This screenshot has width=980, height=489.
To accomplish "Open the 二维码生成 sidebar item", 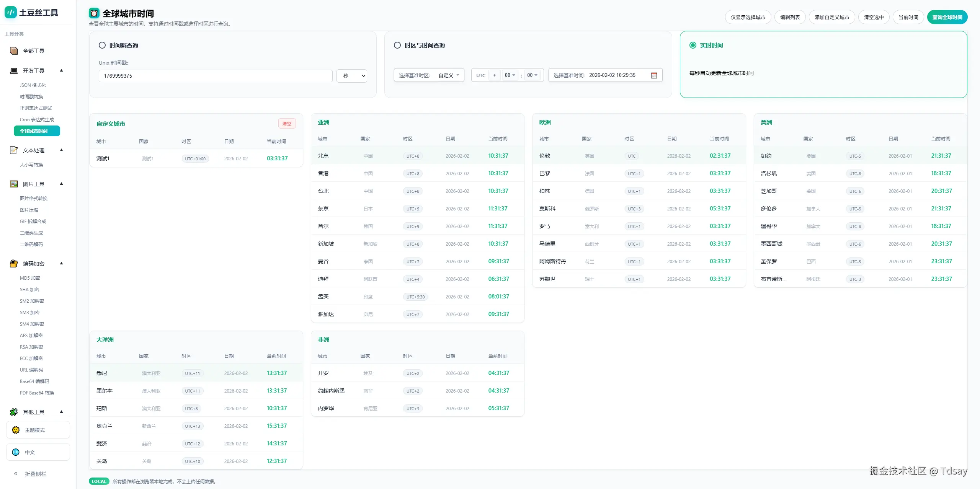I will [31, 233].
